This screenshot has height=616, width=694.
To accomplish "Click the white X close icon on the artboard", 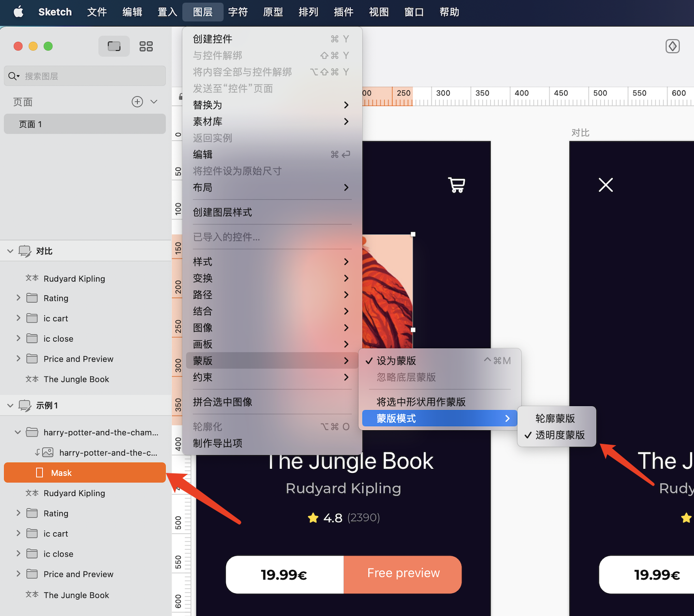I will click(x=605, y=185).
